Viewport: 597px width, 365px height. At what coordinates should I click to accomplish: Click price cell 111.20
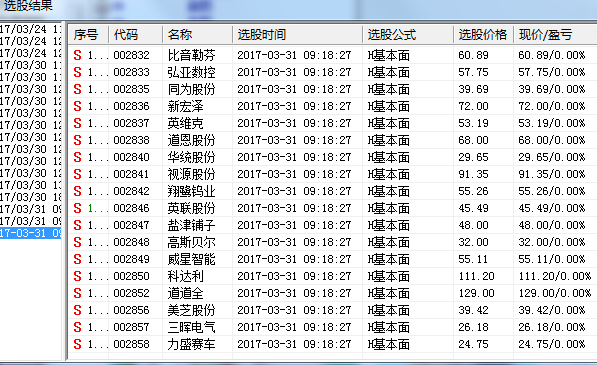476,276
